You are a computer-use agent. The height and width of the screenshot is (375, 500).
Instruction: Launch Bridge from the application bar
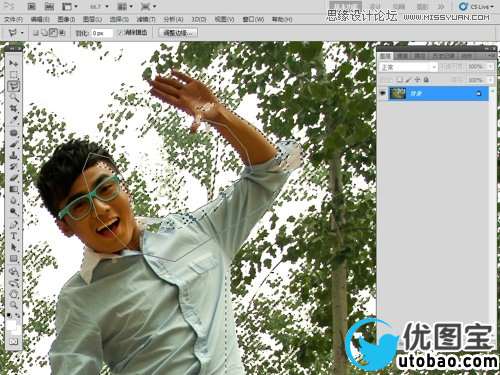tap(31, 6)
